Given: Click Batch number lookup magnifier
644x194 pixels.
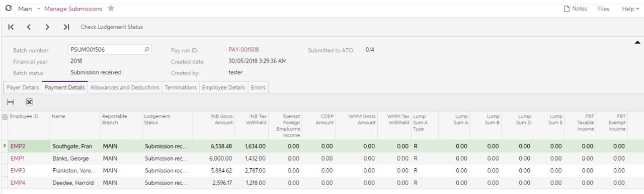Looking at the screenshot, I should 147,49.
